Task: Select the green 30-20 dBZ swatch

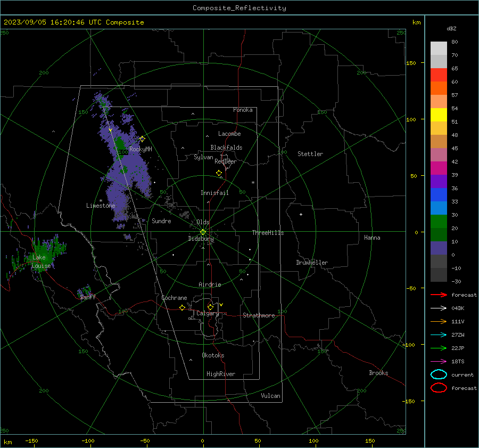Action: [x=439, y=222]
